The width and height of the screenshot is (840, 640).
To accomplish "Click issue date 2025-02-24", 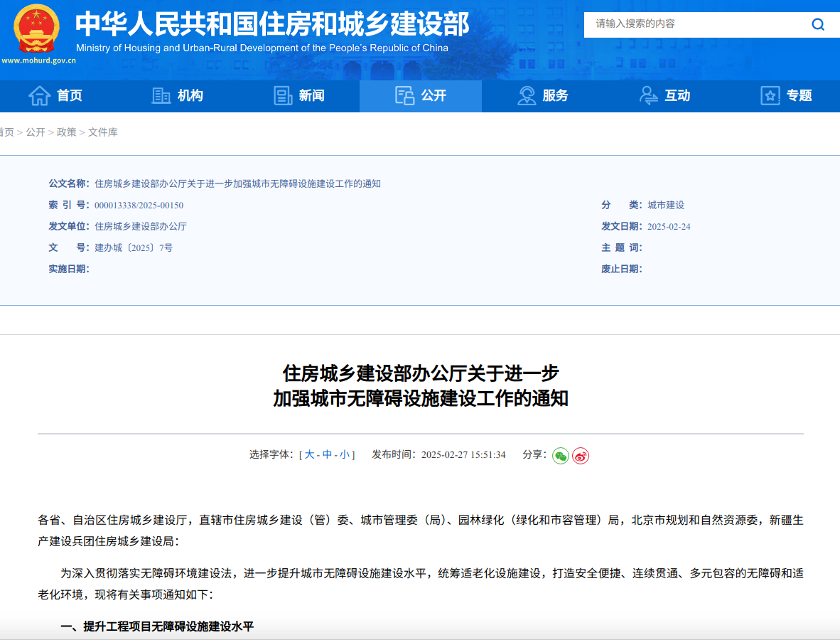I will click(x=669, y=227).
